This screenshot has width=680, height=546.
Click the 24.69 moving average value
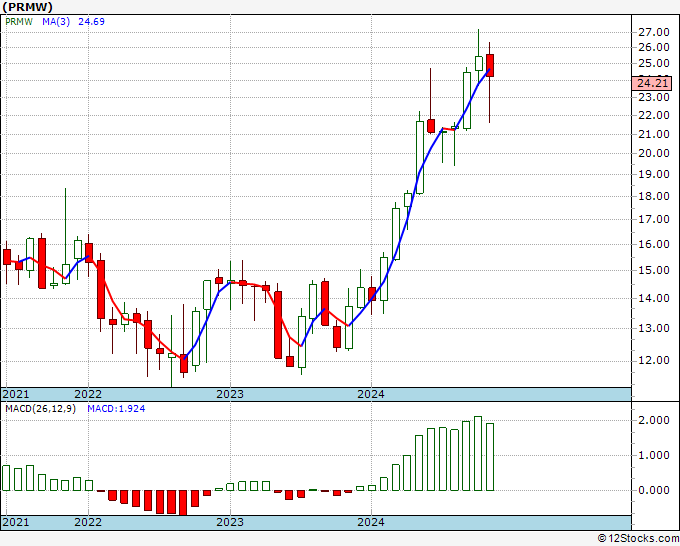pos(92,22)
